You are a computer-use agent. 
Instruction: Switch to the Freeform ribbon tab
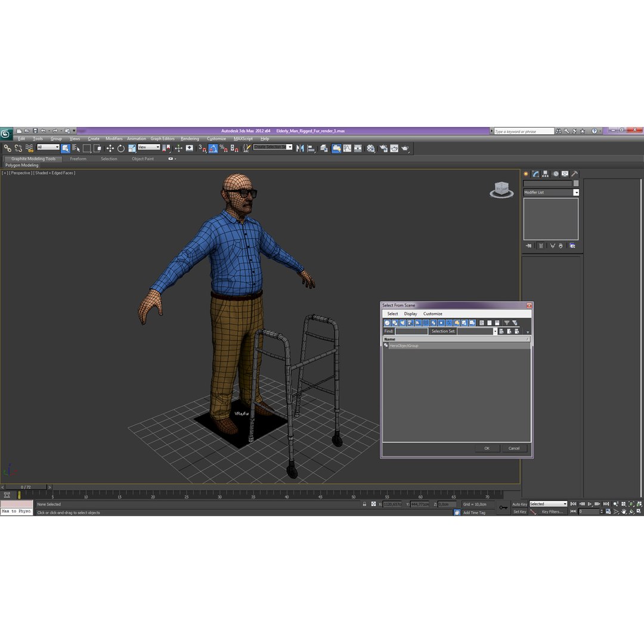pyautogui.click(x=78, y=159)
